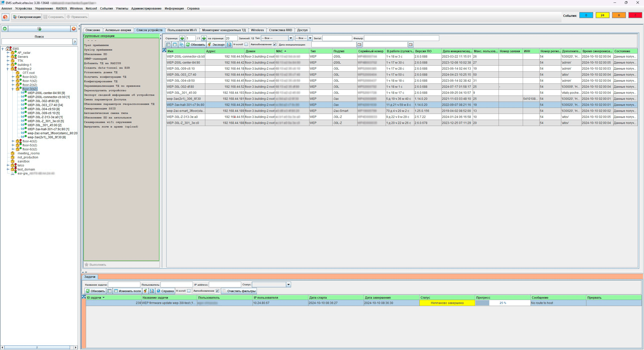Toggle Автообновление checkbox in tasks panel
The width and height of the screenshot is (644, 350).
coord(217,291)
